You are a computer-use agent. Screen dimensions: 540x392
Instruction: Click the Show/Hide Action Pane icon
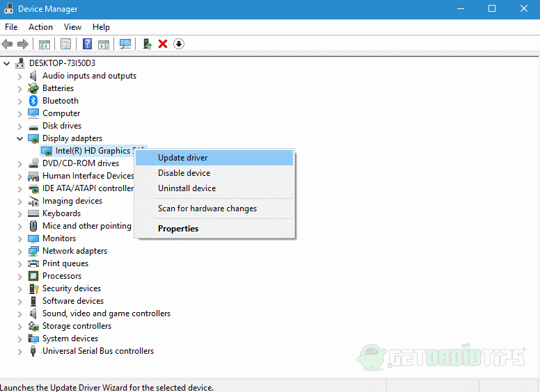(x=104, y=44)
